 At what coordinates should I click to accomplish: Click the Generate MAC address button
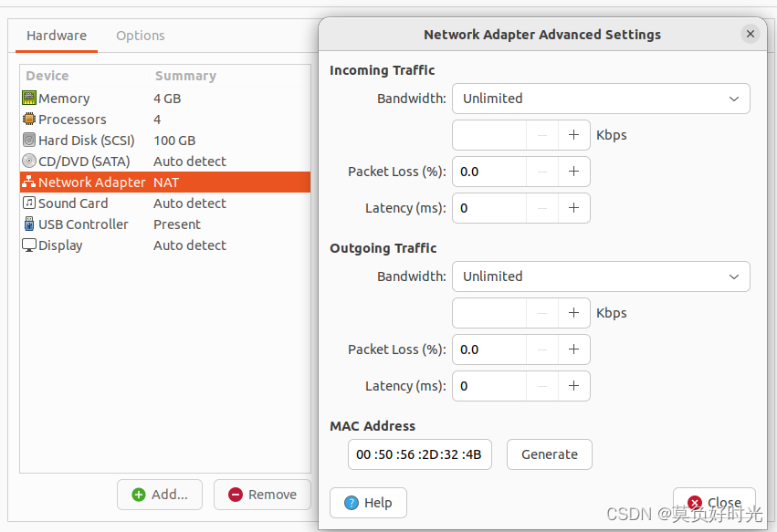tap(549, 454)
